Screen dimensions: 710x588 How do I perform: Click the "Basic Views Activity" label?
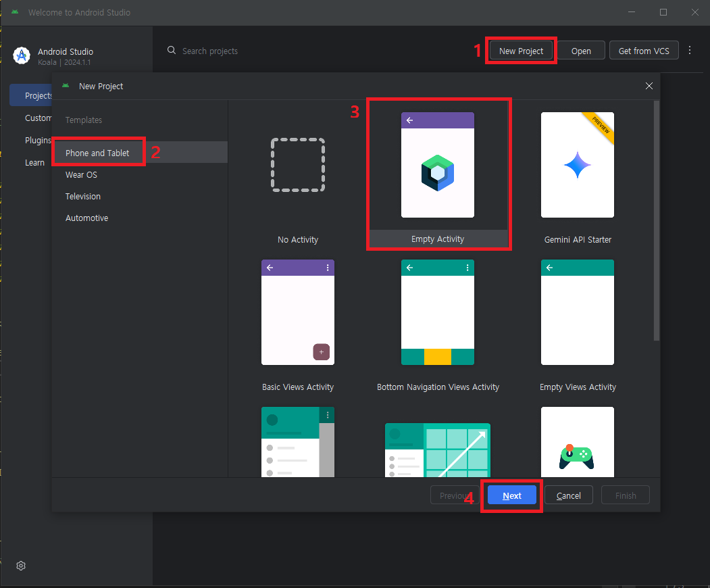click(298, 387)
